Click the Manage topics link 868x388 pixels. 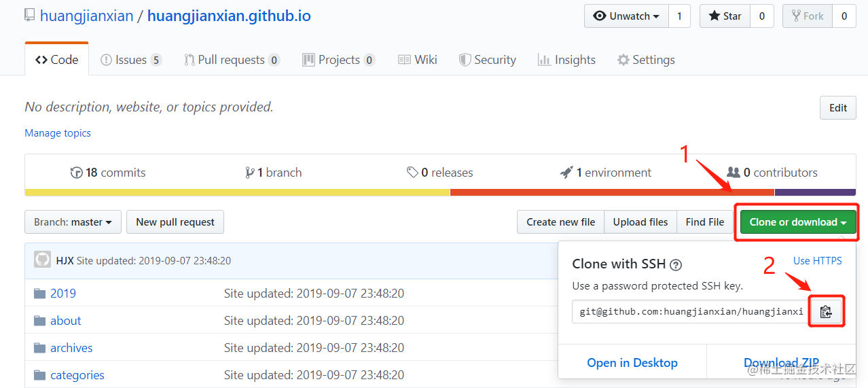click(58, 133)
